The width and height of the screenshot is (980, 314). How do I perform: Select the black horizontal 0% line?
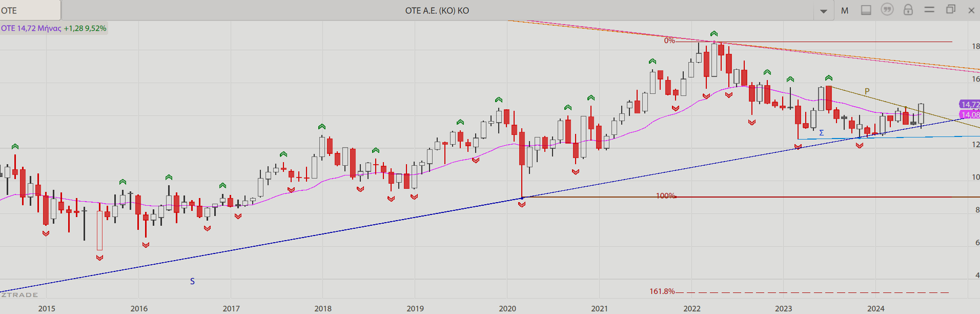pos(814,42)
